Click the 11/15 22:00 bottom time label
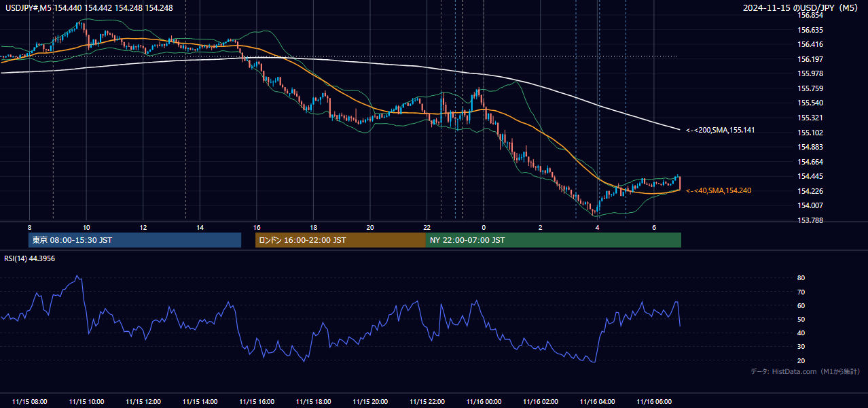Viewport: 868px width, 408px height. pyautogui.click(x=427, y=402)
